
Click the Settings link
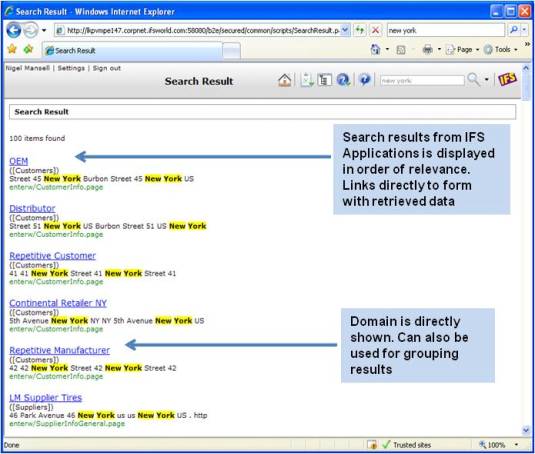(x=71, y=68)
